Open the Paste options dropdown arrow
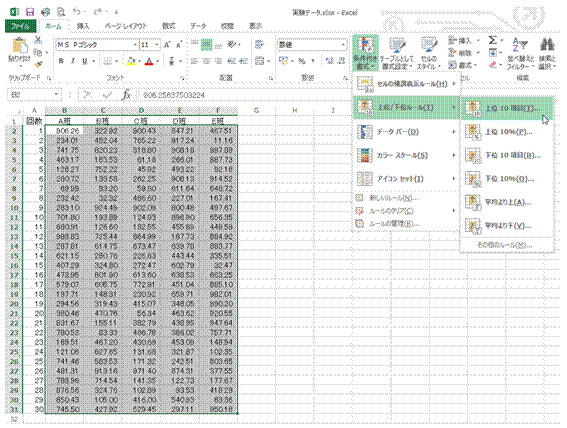The width and height of the screenshot is (567, 428). pyautogui.click(x=20, y=66)
